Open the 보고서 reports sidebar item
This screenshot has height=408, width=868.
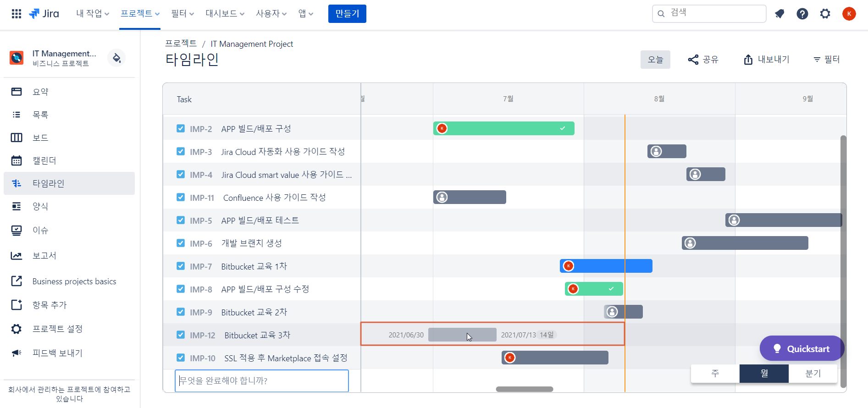44,255
